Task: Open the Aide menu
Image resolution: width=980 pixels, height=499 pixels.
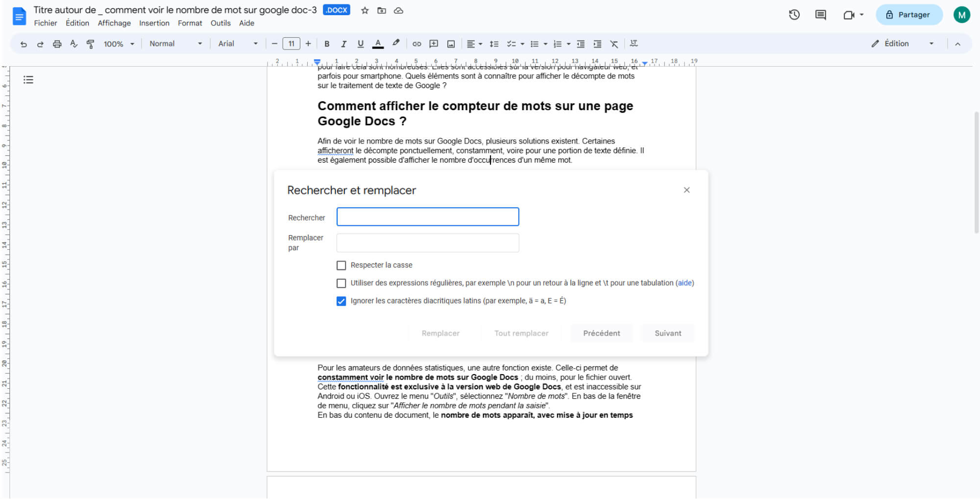Action: click(x=246, y=23)
